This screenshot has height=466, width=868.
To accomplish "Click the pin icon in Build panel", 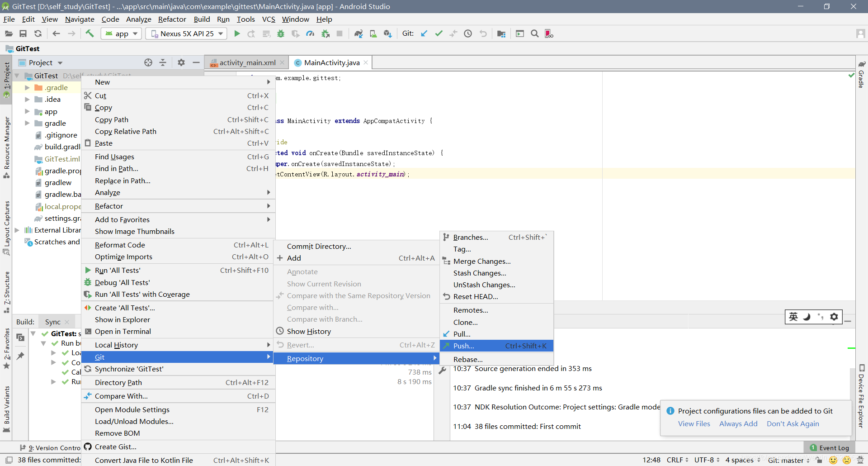I will [20, 356].
